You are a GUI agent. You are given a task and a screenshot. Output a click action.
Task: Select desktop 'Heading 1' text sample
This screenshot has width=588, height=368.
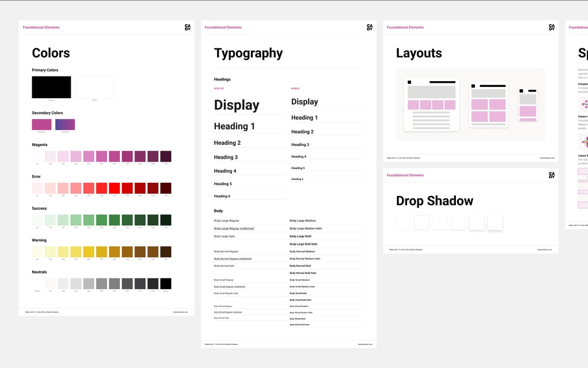tap(234, 126)
